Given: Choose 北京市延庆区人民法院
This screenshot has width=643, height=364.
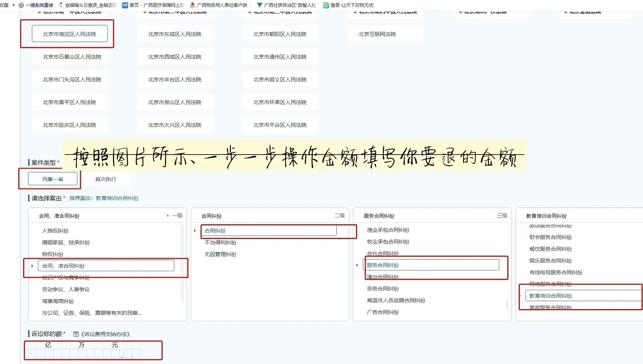Looking at the screenshot, I should click(70, 125).
